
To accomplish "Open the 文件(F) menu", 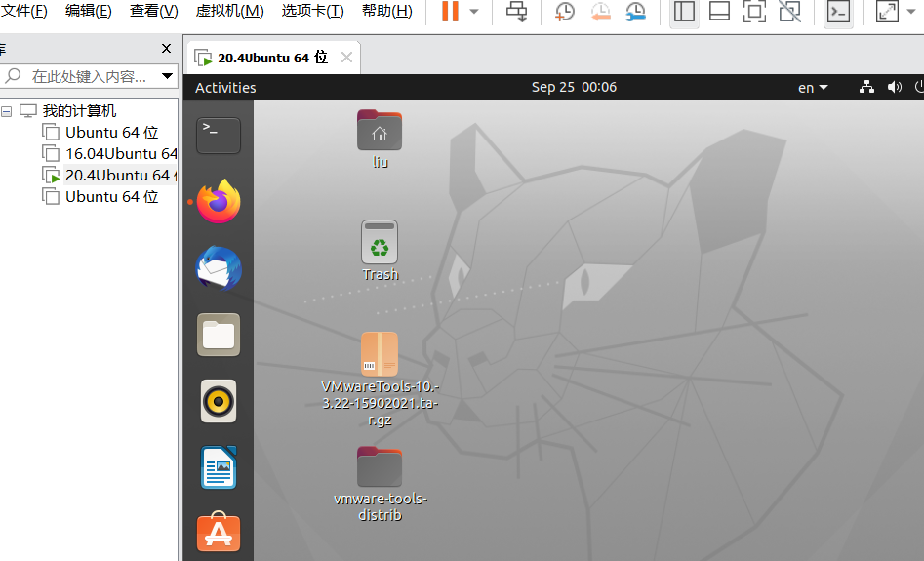I will tap(23, 11).
